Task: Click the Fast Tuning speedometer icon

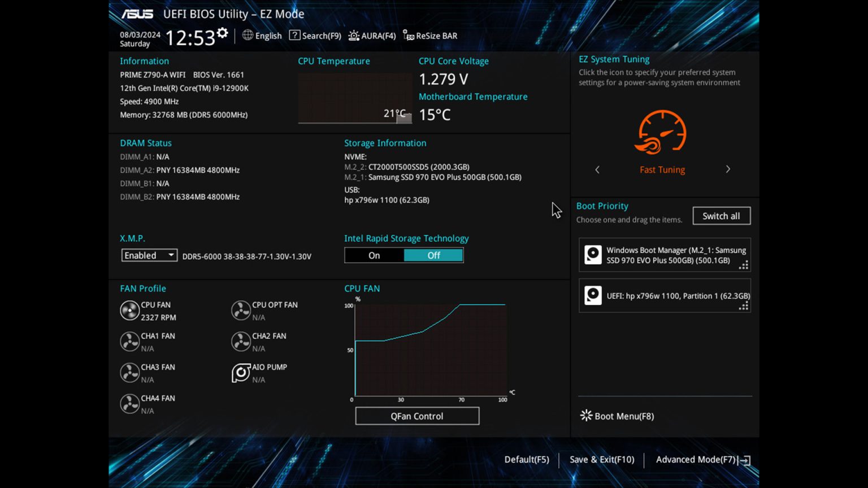Action: pyautogui.click(x=662, y=132)
